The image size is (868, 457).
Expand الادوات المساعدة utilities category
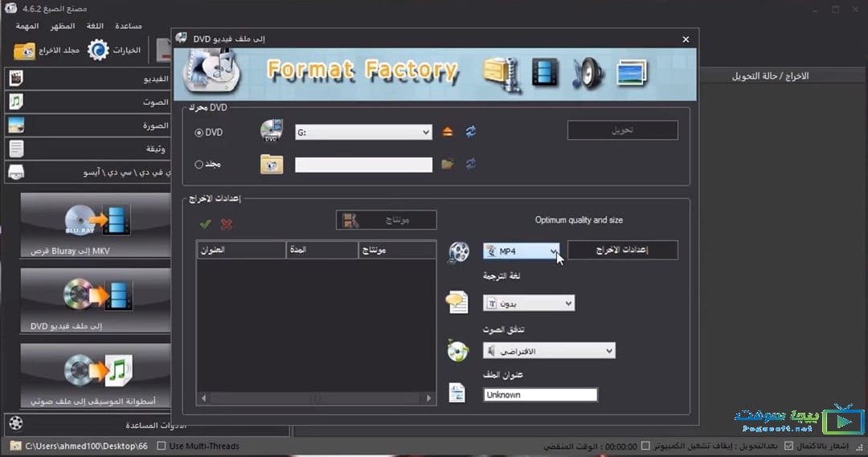147,425
